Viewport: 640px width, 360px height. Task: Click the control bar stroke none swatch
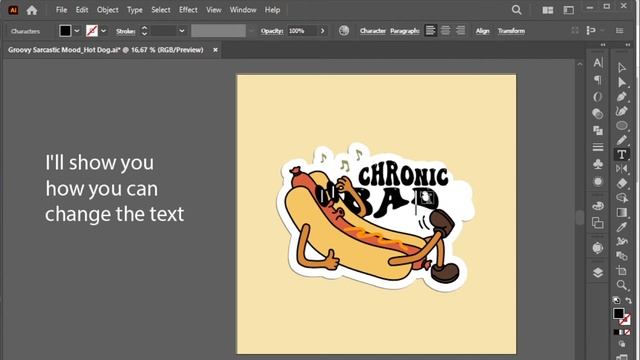(92, 31)
